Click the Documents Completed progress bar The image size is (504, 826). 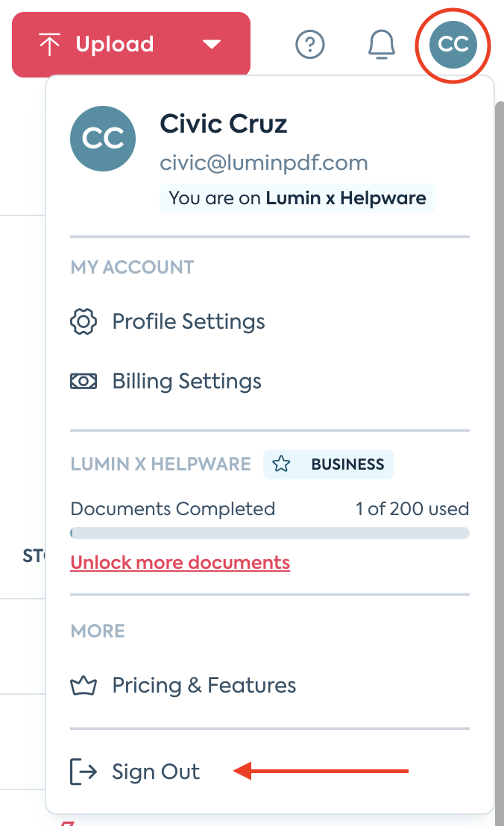coord(270,532)
